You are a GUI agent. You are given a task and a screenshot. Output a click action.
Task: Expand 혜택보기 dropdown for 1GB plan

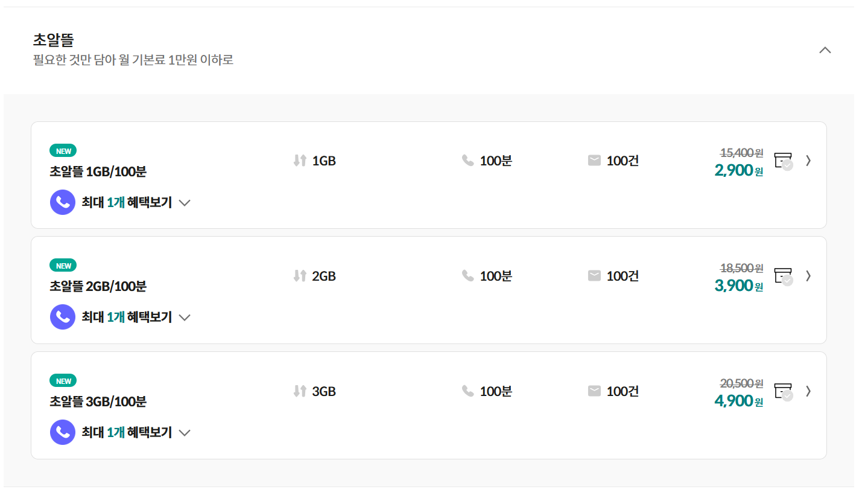185,203
